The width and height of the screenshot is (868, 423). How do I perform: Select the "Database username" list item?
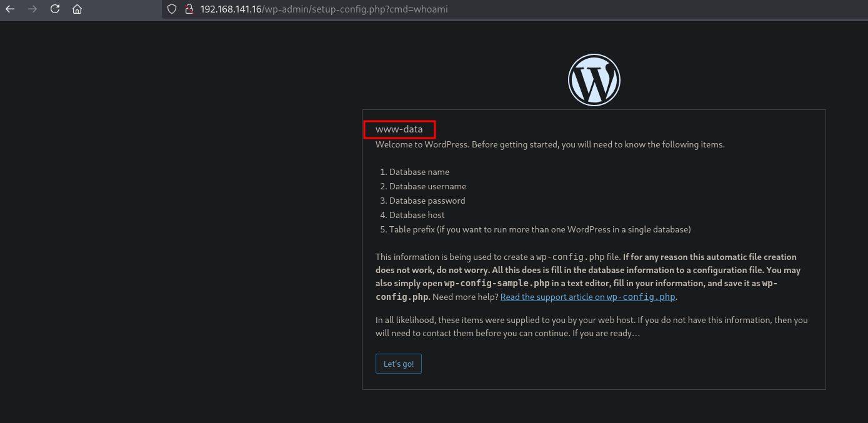point(427,186)
